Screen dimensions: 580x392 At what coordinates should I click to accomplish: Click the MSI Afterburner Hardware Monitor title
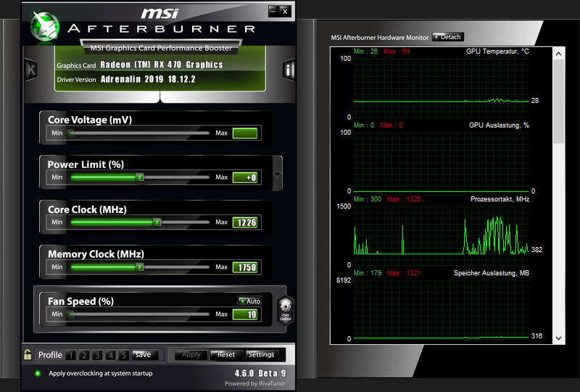click(x=380, y=38)
